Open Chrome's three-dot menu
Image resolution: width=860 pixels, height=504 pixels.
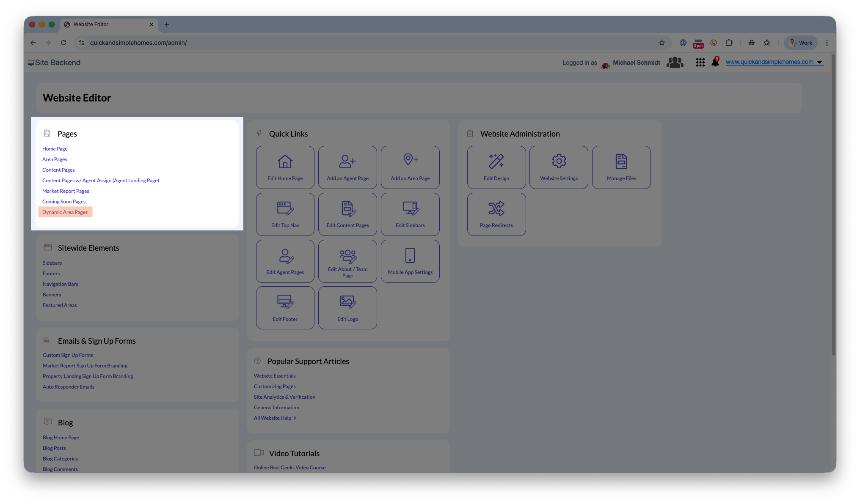tap(827, 43)
